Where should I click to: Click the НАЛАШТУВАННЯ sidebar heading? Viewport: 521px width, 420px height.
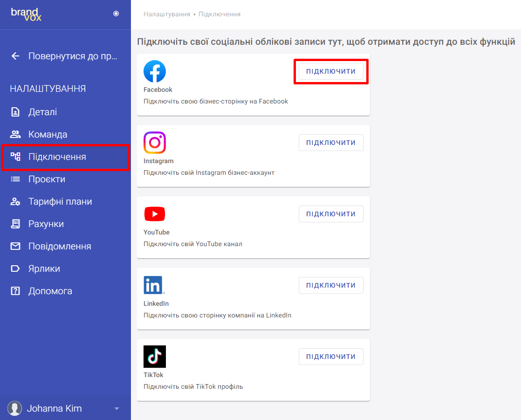(48, 89)
